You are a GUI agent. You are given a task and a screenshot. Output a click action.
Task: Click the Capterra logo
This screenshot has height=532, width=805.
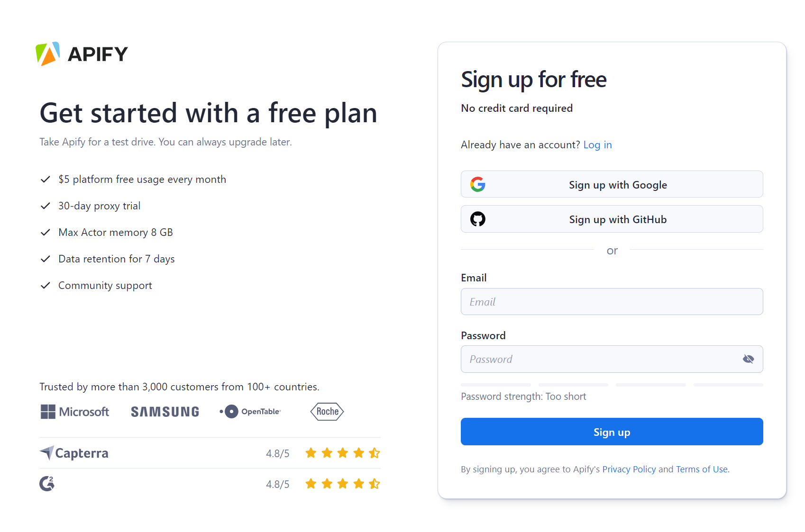pyautogui.click(x=73, y=453)
